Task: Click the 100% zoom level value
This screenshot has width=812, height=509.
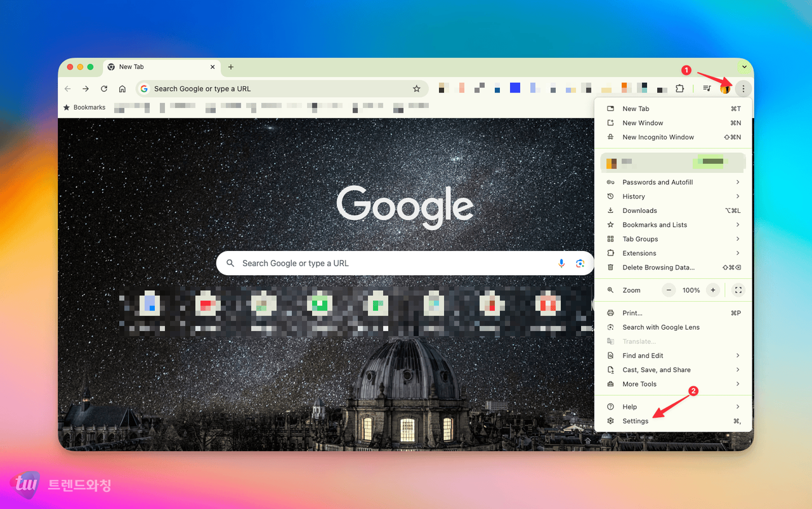Action: coord(691,290)
